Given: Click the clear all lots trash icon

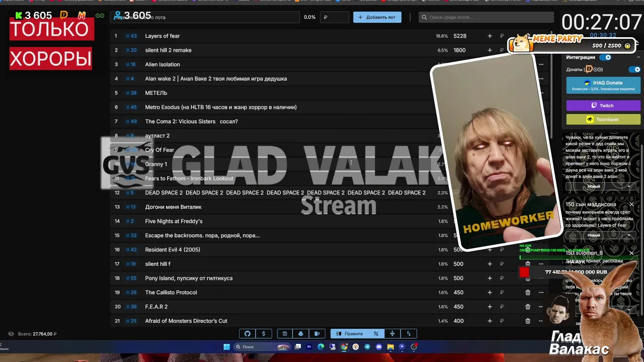Looking at the screenshot, I should (x=317, y=334).
